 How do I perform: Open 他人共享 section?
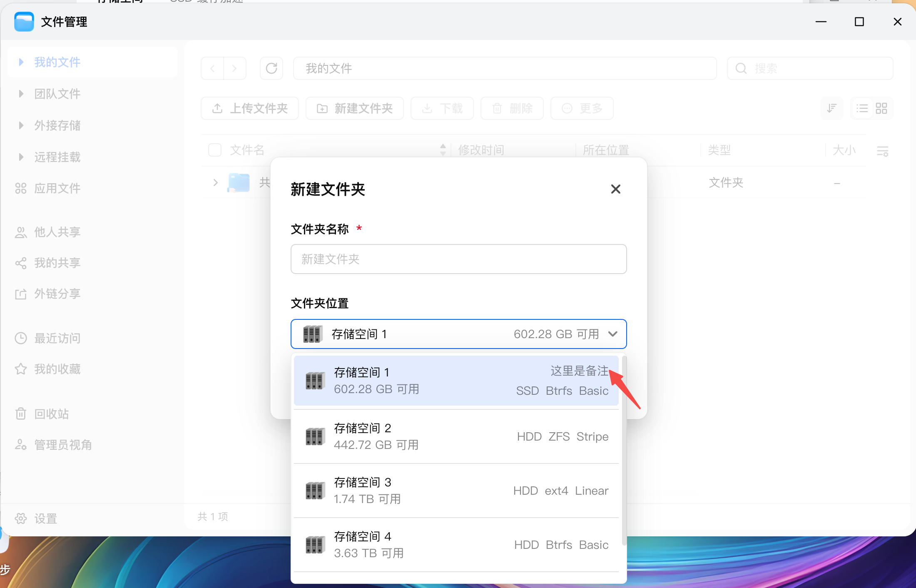pyautogui.click(x=48, y=232)
